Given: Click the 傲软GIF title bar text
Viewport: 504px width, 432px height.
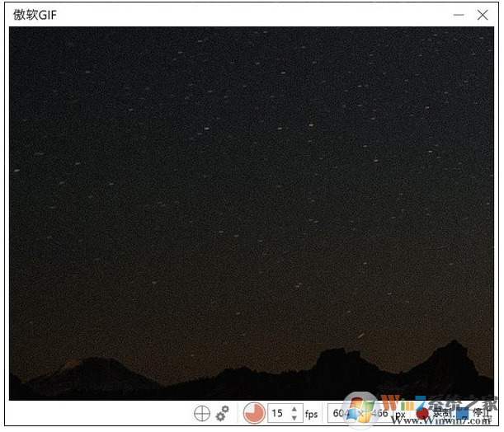Looking at the screenshot, I should pos(35,16).
